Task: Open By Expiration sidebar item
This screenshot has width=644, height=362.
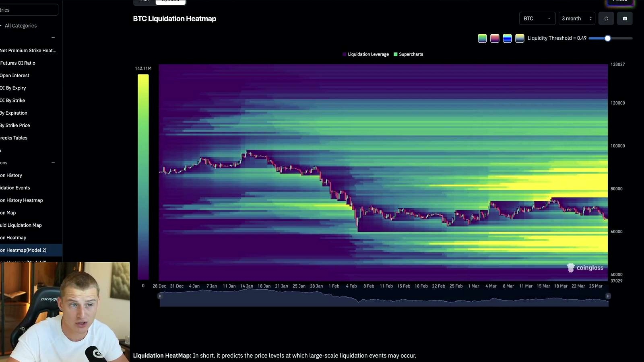Action: point(14,113)
